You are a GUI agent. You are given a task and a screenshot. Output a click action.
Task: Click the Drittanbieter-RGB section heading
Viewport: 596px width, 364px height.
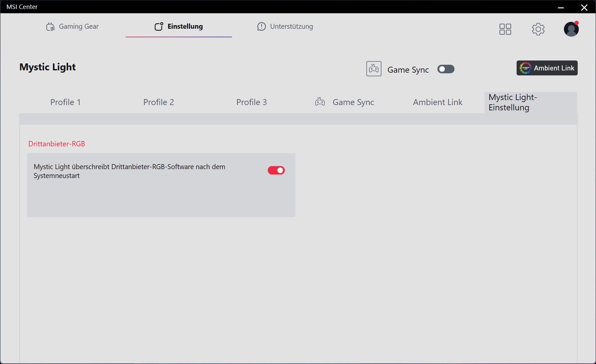pos(56,144)
